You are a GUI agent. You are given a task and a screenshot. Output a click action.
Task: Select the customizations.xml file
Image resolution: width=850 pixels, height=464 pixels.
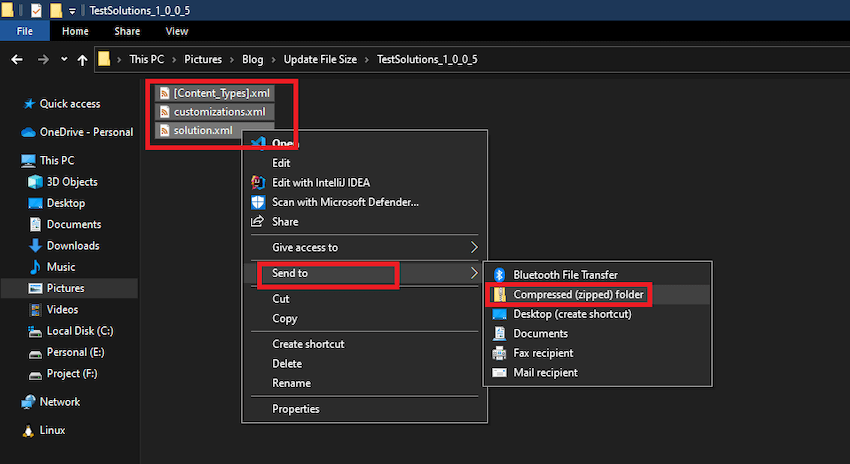[219, 112]
